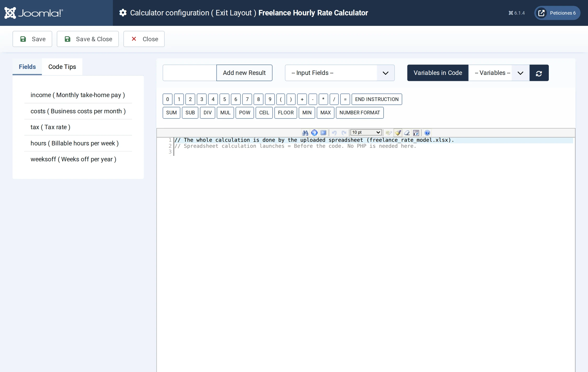Viewport: 588px width, 372px height.
Task: Select the tax (Tax rate) field
Action: tap(78, 127)
